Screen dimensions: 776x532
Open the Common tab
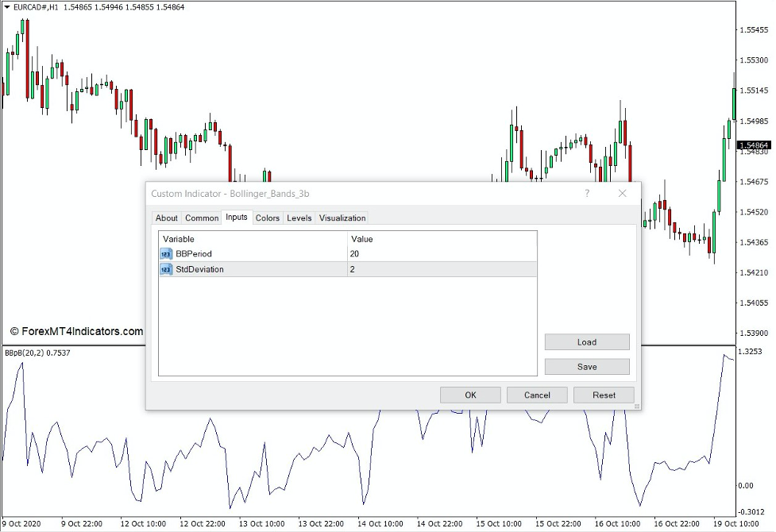click(x=201, y=218)
